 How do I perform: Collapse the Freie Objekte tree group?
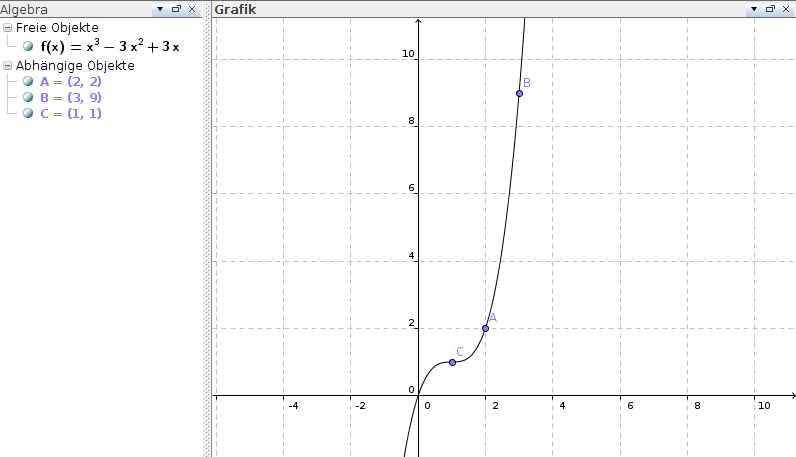(x=8, y=28)
